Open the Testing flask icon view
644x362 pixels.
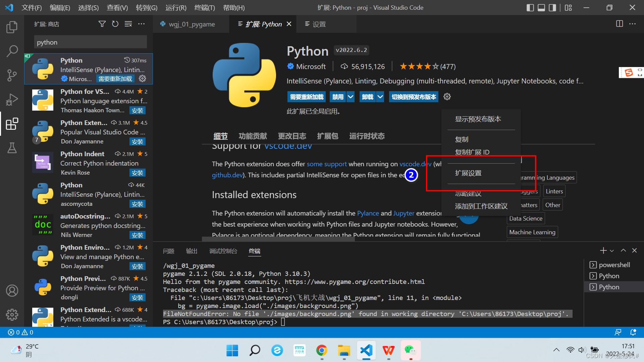pyautogui.click(x=12, y=148)
